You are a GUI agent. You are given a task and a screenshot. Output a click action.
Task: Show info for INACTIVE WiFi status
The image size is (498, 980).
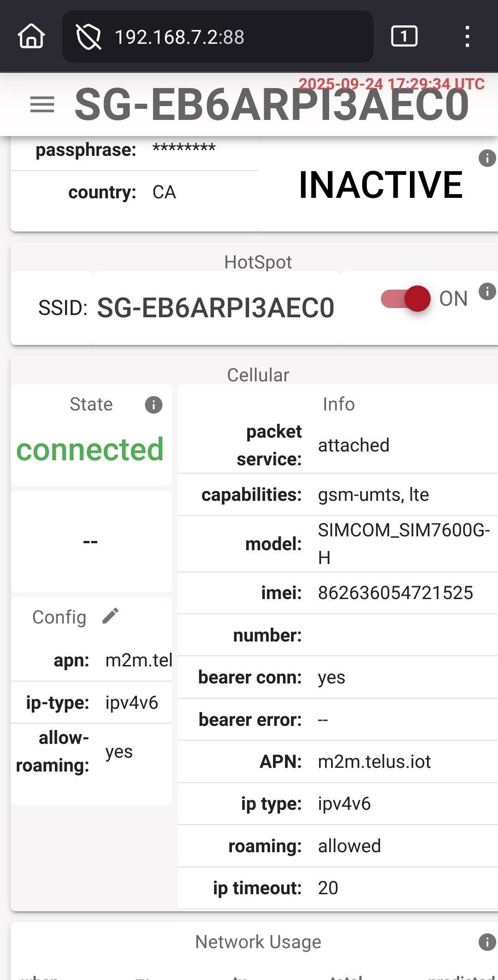(x=487, y=158)
